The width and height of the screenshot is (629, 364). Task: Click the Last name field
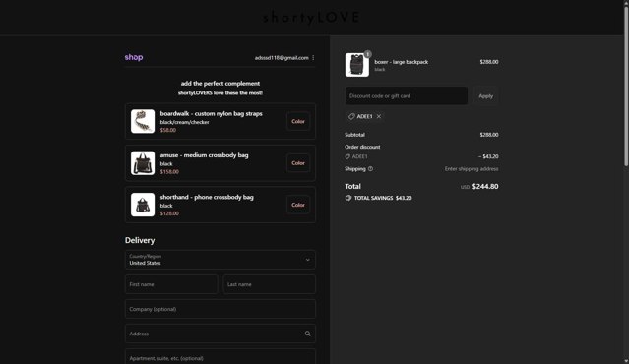(269, 284)
